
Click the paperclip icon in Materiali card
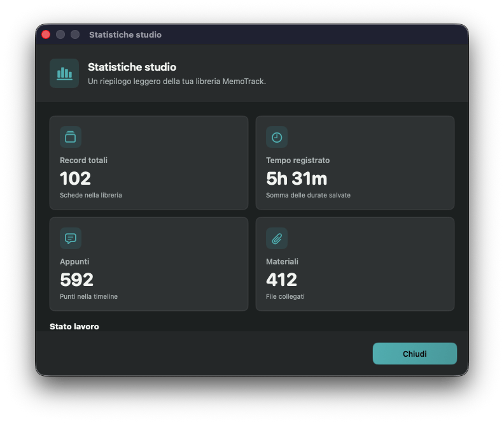pyautogui.click(x=277, y=238)
